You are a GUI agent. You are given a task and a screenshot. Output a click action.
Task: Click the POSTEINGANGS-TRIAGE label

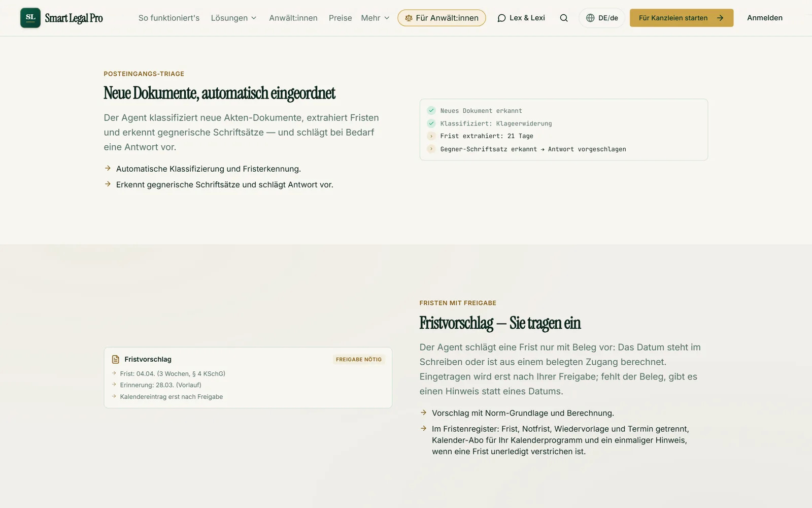144,74
